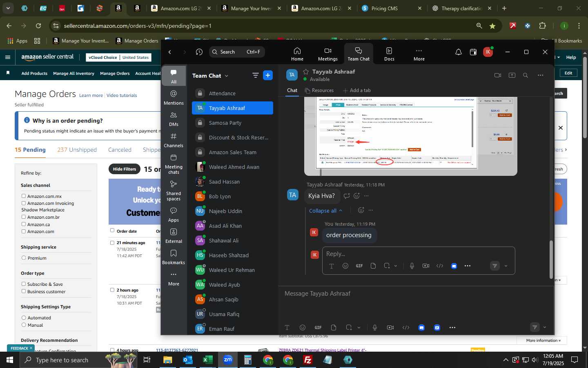Add reaction to Kyia Hva message
This screenshot has height=368, width=588.
click(x=356, y=196)
